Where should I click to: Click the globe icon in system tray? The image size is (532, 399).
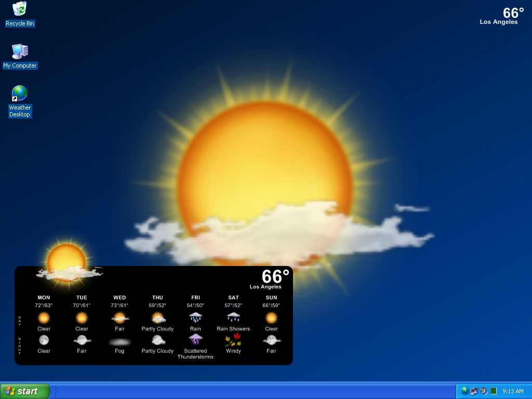coord(465,391)
